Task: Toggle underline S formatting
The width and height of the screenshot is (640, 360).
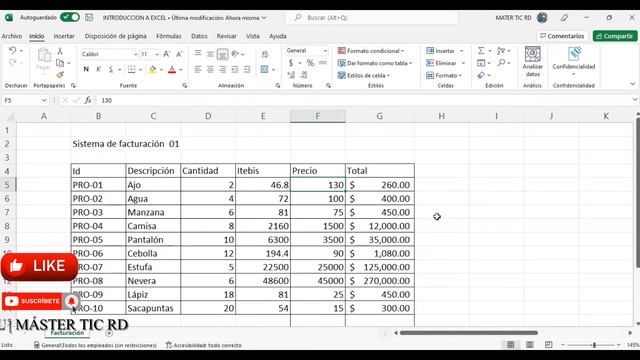Action: [x=111, y=69]
